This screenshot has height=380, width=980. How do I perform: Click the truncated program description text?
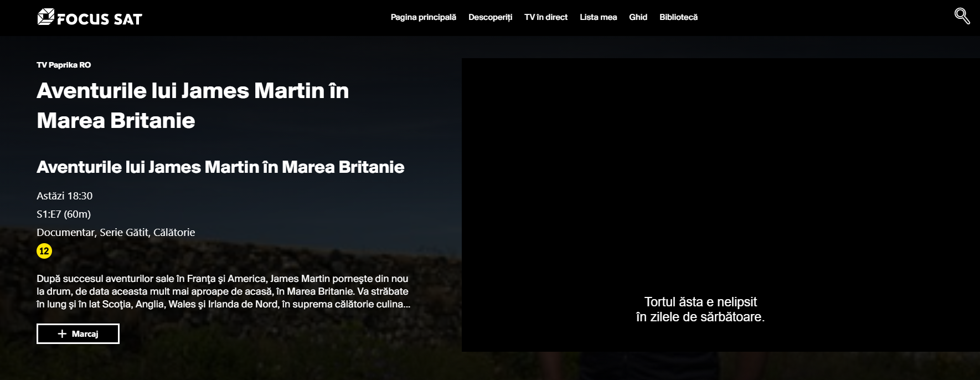(224, 291)
